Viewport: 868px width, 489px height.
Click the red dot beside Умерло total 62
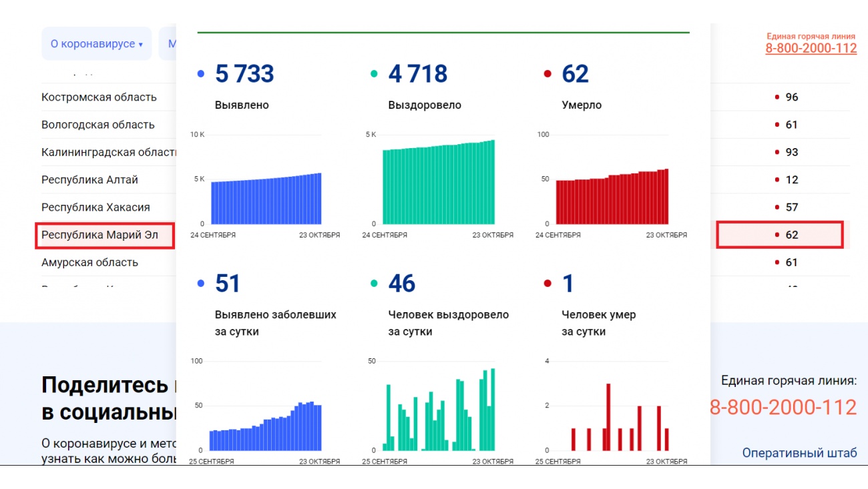[x=548, y=74]
